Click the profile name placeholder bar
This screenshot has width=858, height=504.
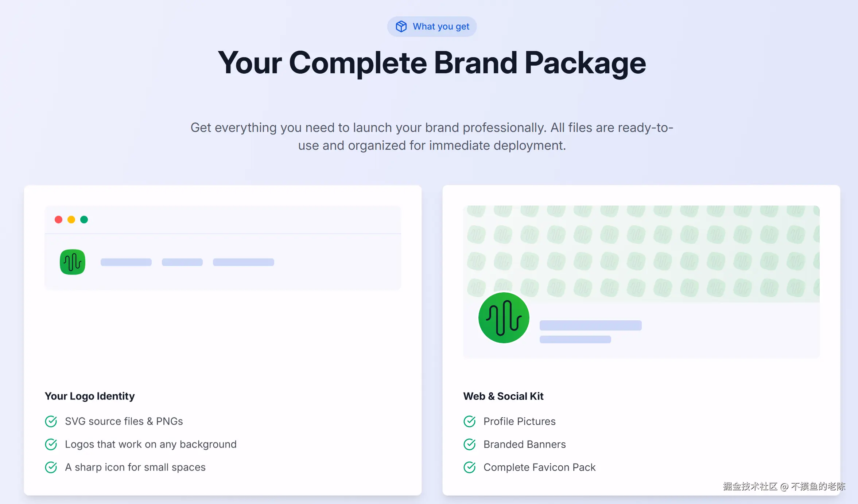[591, 325]
